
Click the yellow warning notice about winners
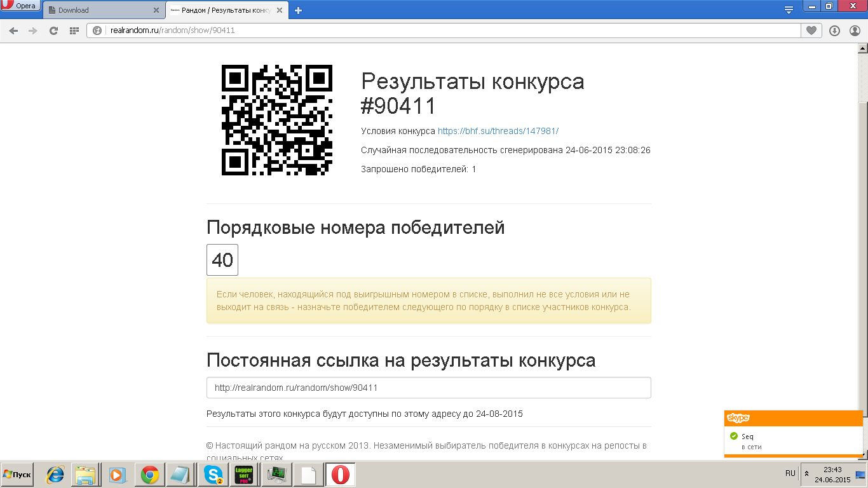pyautogui.click(x=429, y=301)
